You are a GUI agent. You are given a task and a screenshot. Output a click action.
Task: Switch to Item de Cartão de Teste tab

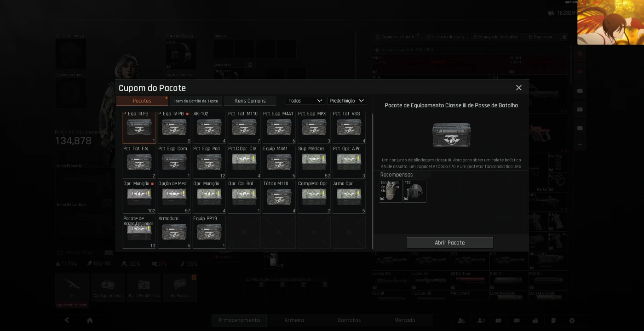[x=196, y=101]
